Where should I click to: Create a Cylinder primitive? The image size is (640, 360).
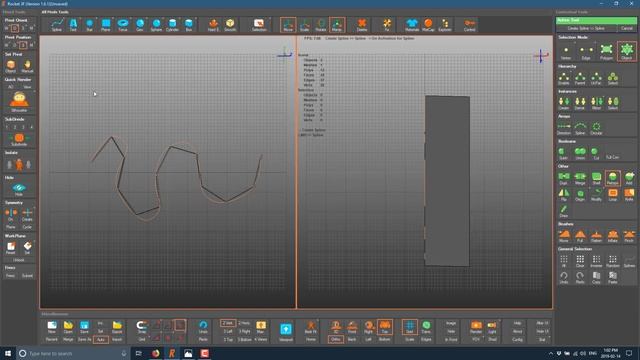(172, 24)
